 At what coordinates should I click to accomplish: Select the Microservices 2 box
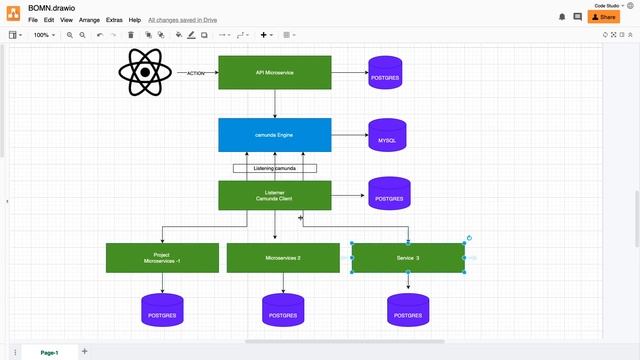[283, 258]
